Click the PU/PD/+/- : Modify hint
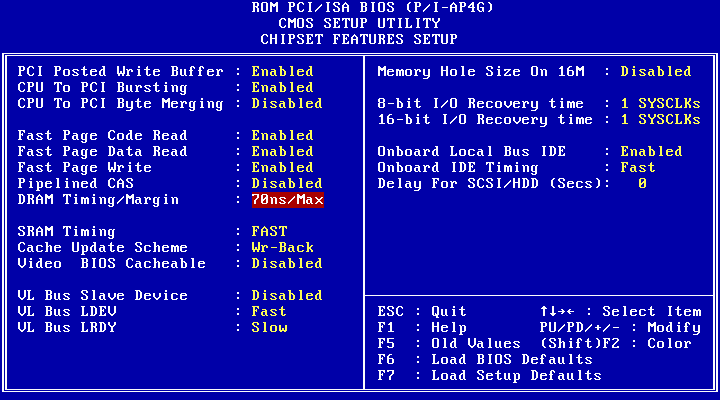The image size is (720, 400). pyautogui.click(x=620, y=327)
